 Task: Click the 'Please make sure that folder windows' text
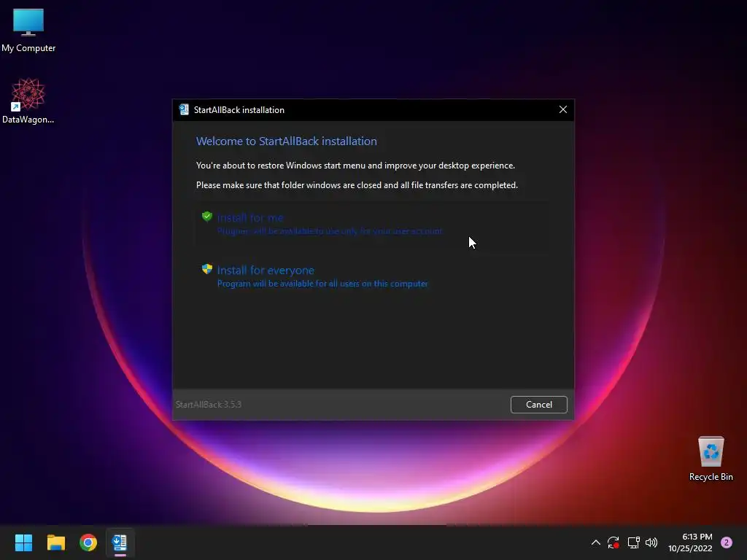[357, 184]
